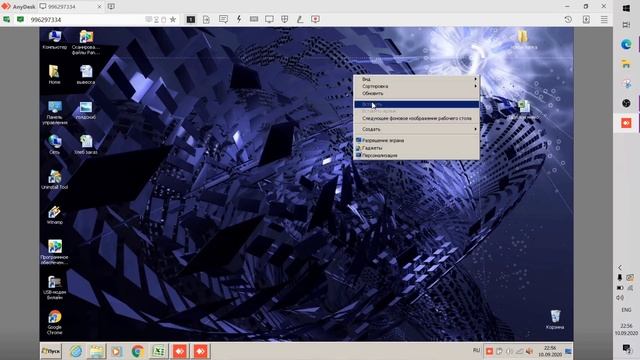Open new AnyDesk session tab button
The width and height of the screenshot is (640, 360).
coord(111,7)
